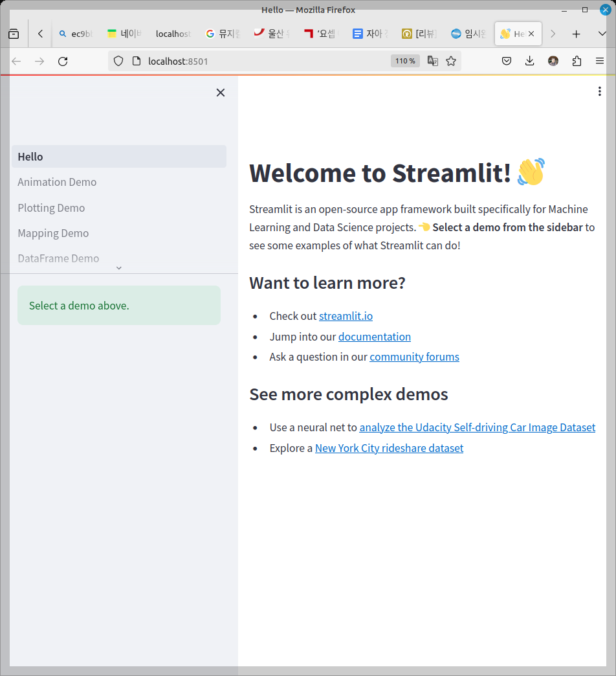Click the Firefox account avatar icon

(x=553, y=61)
